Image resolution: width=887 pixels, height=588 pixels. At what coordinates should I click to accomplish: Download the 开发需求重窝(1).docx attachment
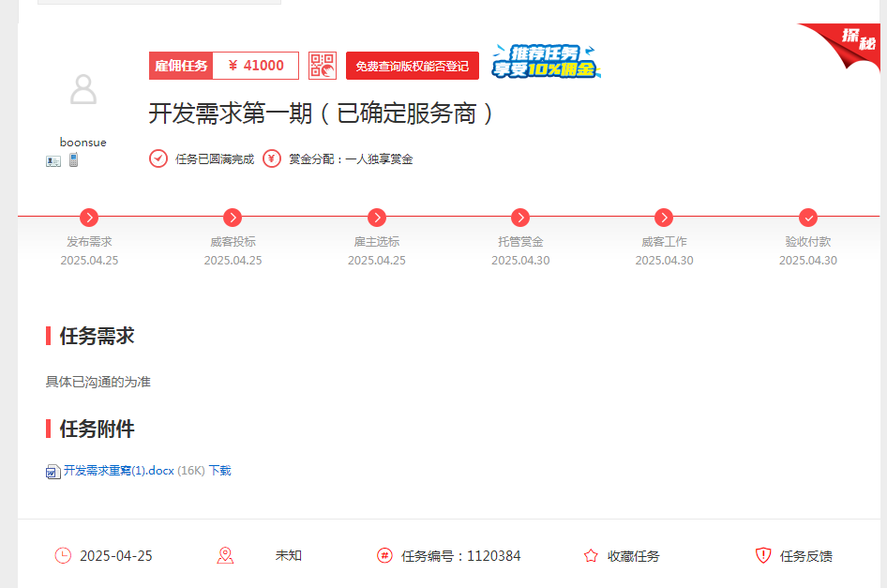point(219,471)
